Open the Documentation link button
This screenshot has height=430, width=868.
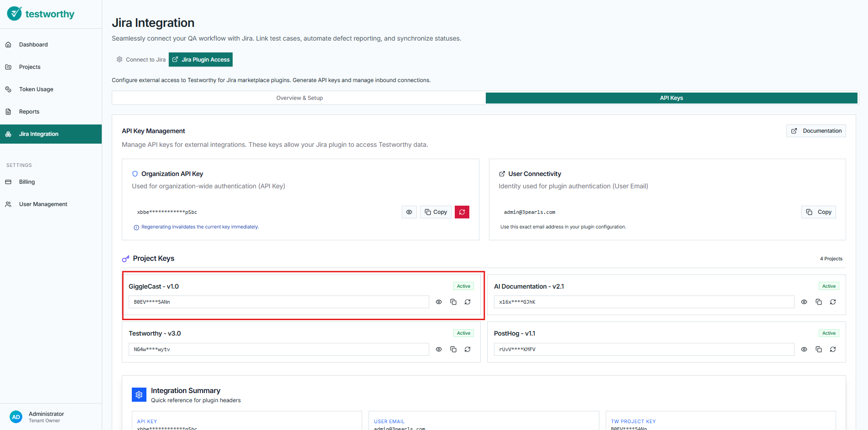pos(816,131)
